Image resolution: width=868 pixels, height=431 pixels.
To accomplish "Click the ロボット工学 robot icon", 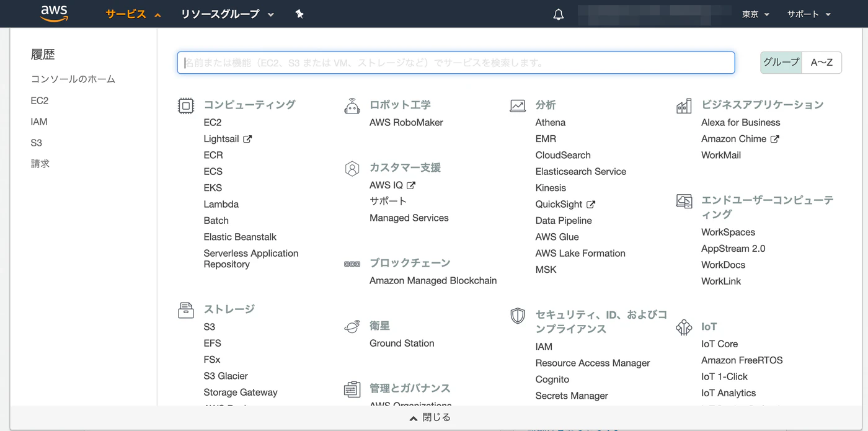I will pos(352,106).
